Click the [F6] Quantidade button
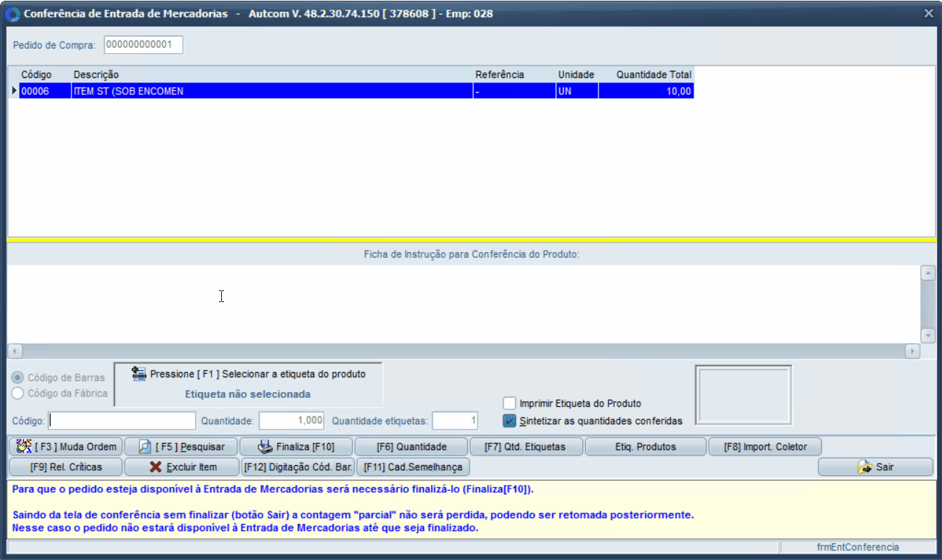942x560 pixels. (x=411, y=447)
